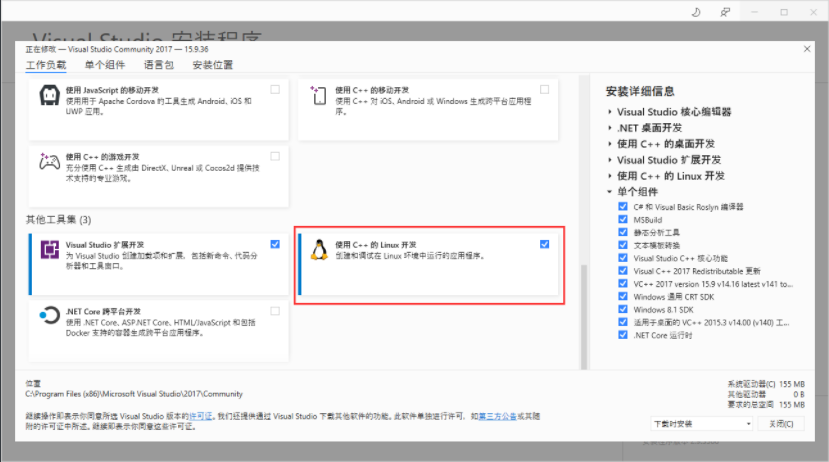
Task: Switch to the 单个组件 tab
Action: coord(105,65)
